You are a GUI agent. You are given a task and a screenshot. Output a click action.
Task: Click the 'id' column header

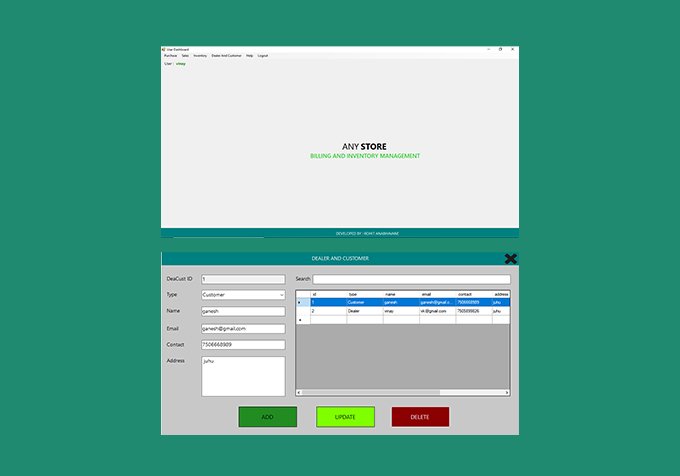[328, 294]
